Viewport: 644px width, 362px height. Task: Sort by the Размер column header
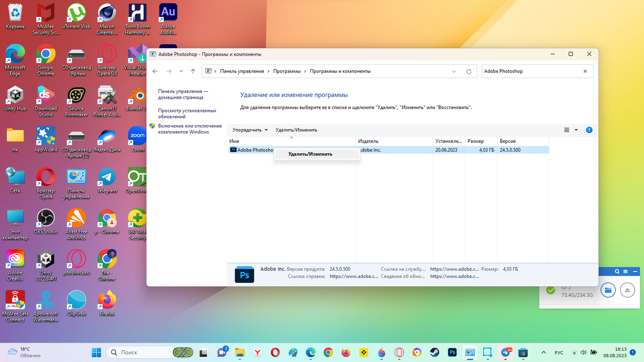[481, 141]
